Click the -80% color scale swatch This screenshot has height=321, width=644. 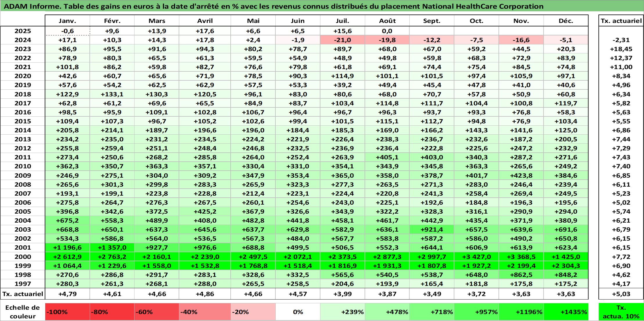point(112,312)
